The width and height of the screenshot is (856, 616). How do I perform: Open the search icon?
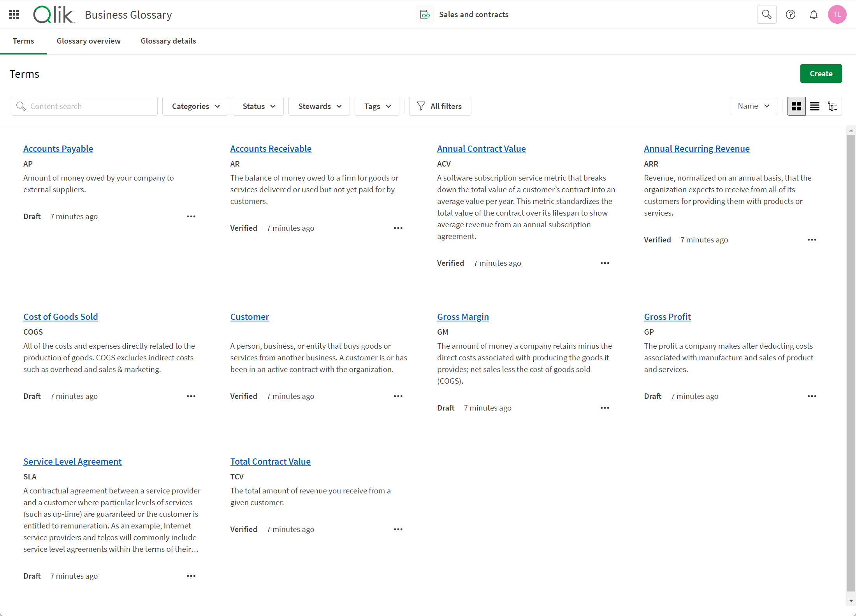767,14
